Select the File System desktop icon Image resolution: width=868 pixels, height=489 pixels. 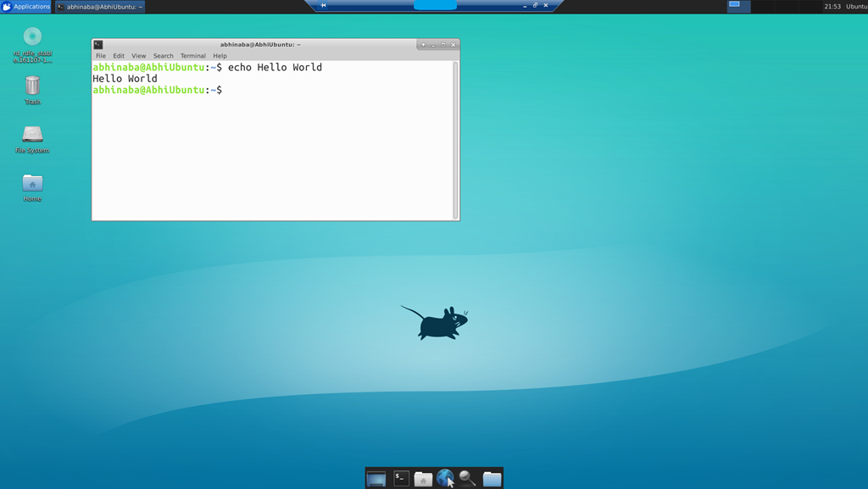[33, 139]
